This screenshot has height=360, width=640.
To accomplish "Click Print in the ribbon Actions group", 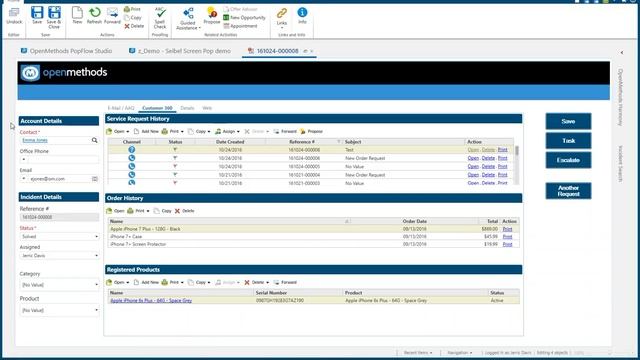I will 132,9.
